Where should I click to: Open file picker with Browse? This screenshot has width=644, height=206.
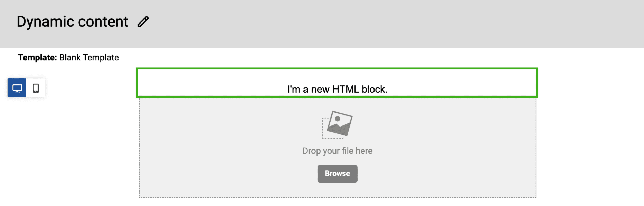[337, 174]
